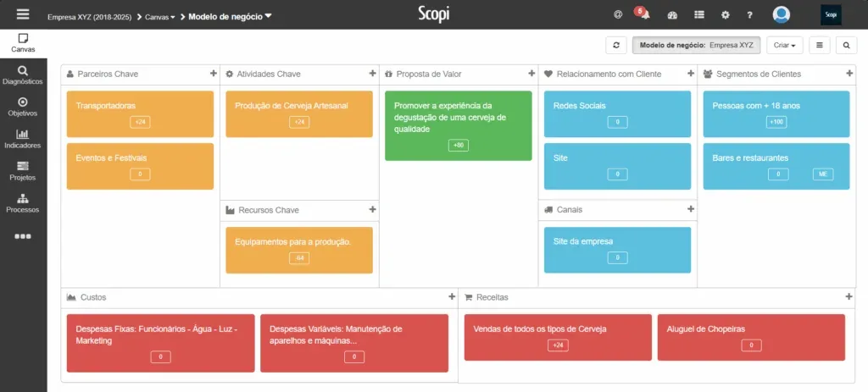Open the dashboard gauge icon
This screenshot has width=868, height=392.
point(672,15)
